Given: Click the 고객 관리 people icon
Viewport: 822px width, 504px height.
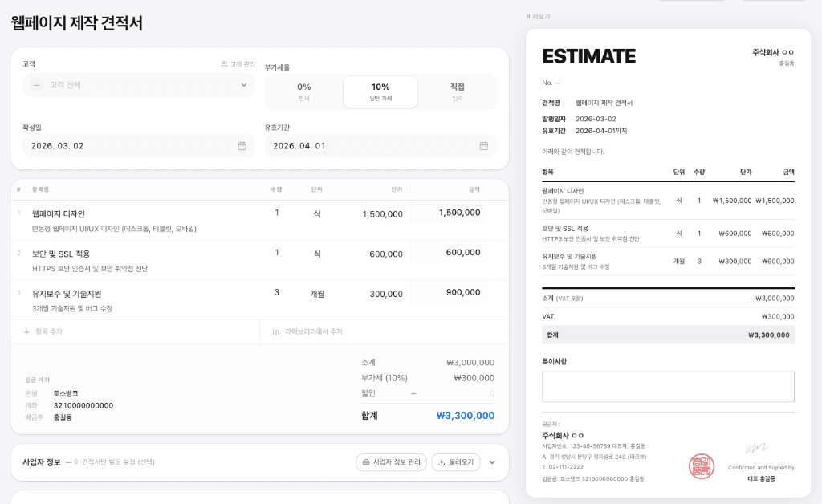Looking at the screenshot, I should point(225,64).
